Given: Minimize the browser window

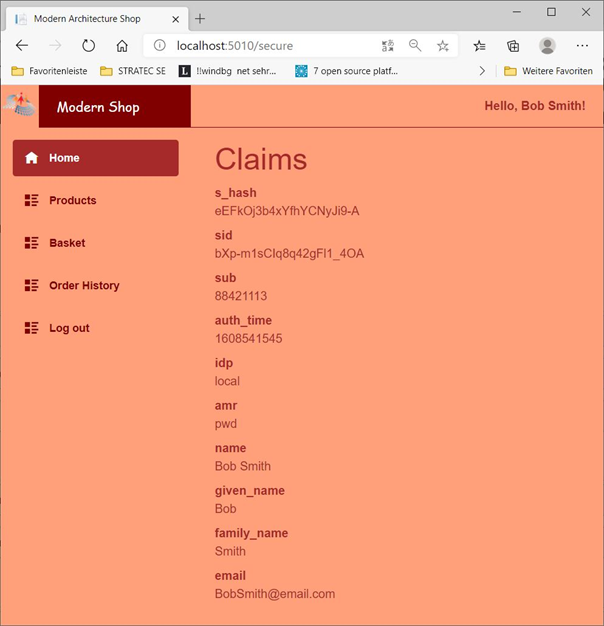Looking at the screenshot, I should pos(517,12).
